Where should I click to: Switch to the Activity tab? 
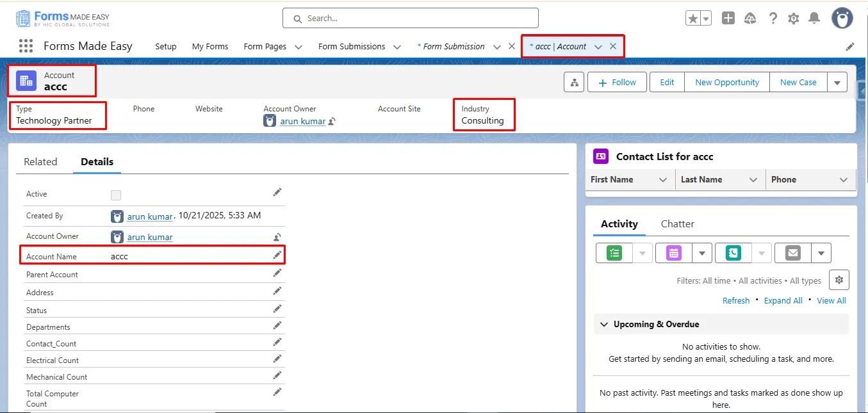click(x=619, y=223)
